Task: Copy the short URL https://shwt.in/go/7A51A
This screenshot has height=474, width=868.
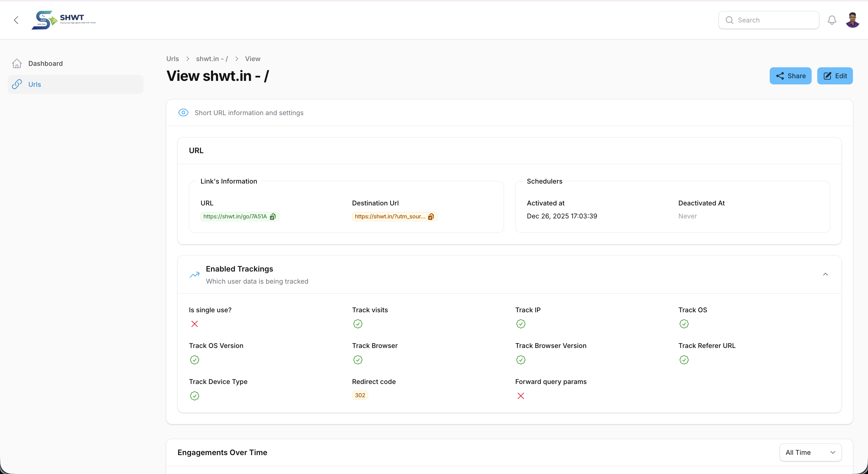Action: coord(273,217)
